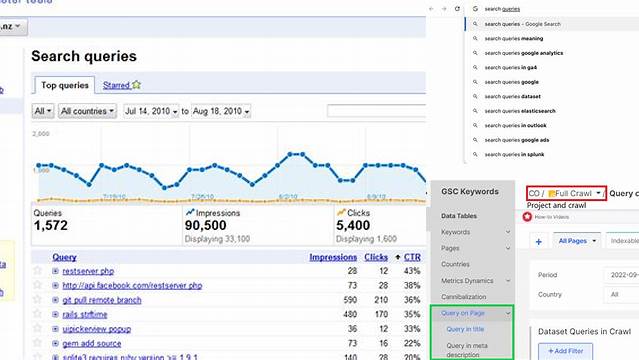Select Query in title menu item
Viewport: 639px width, 360px height.
[465, 329]
